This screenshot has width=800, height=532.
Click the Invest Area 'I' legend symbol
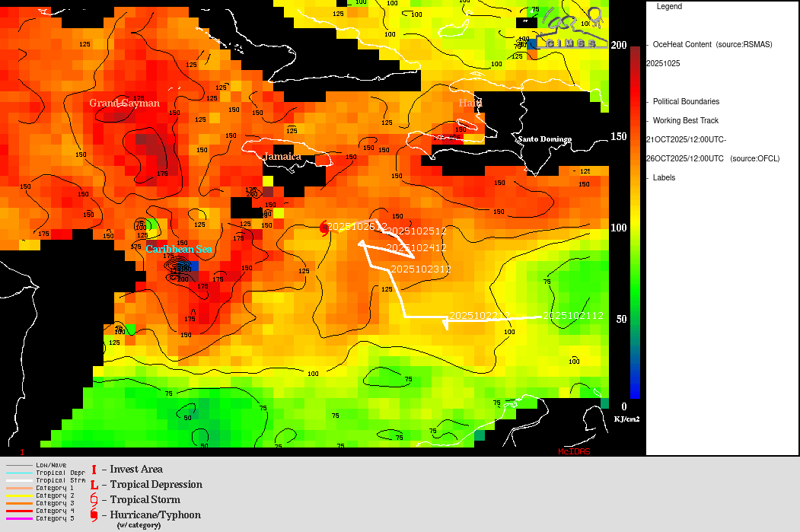coord(94,470)
